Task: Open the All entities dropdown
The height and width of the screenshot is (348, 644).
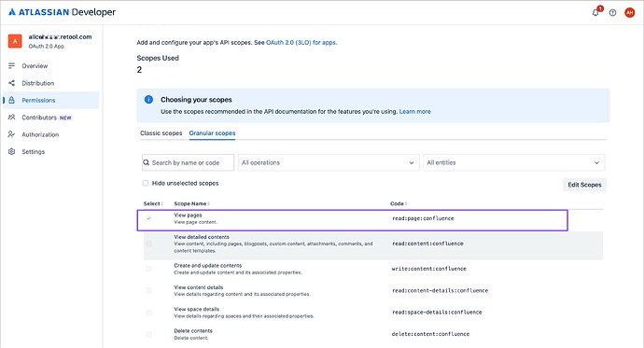Action: point(514,162)
